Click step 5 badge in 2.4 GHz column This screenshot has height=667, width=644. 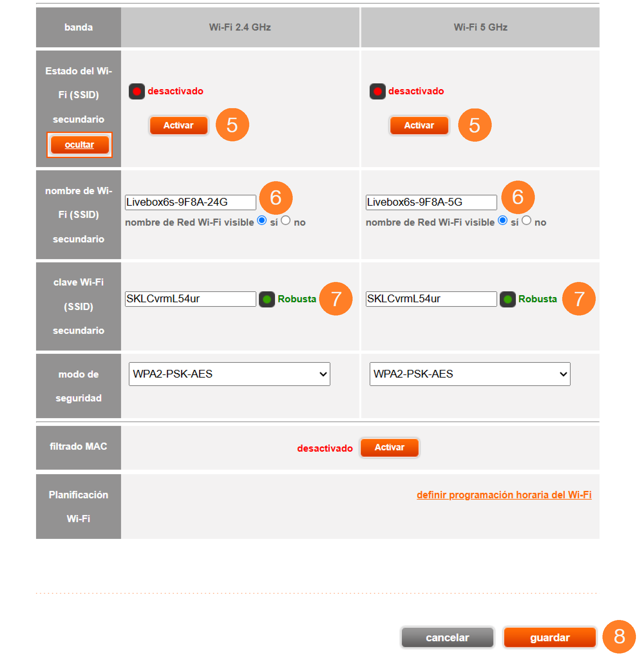point(232,125)
